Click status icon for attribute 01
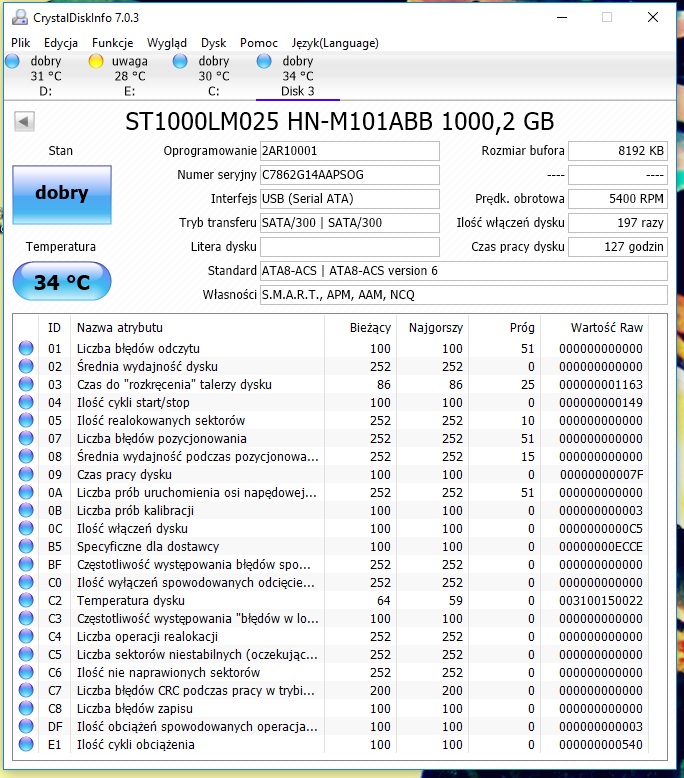Viewport: 684px width, 778px height. pos(26,348)
